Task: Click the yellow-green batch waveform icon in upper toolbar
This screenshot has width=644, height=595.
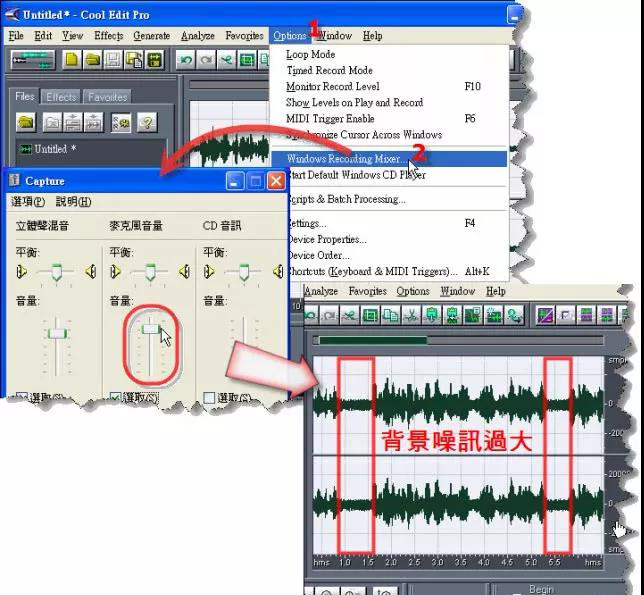Action: click(x=154, y=60)
